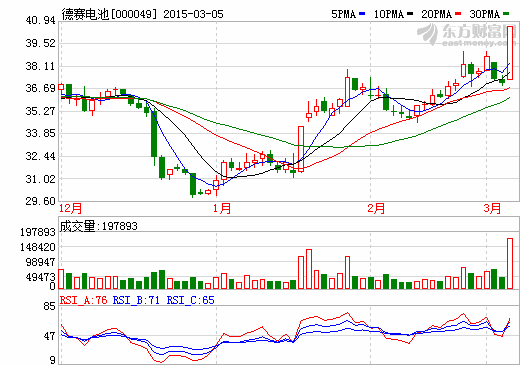
Task: Click the 1月 month label
Action: pyautogui.click(x=222, y=208)
